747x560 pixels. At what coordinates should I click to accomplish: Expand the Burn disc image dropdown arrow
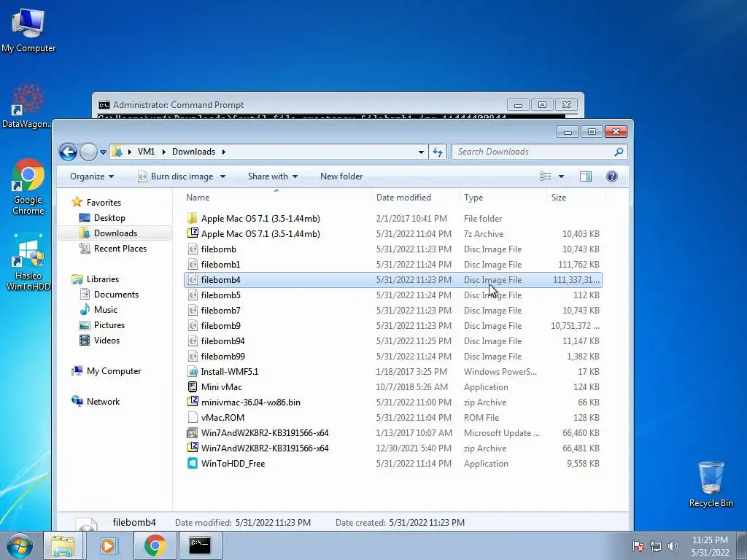coord(222,176)
